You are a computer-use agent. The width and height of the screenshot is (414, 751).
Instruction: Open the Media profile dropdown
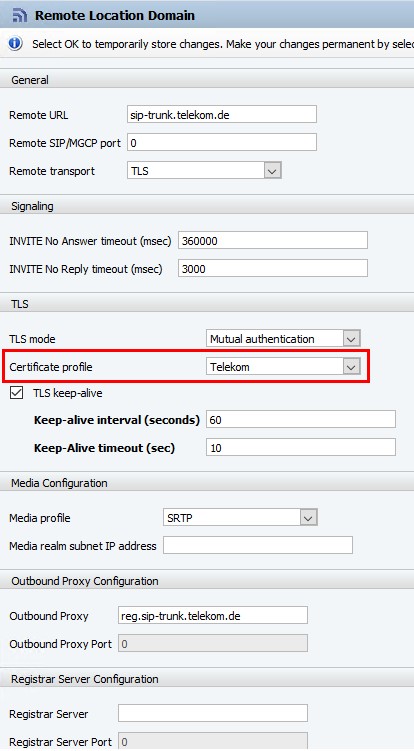coord(240,518)
